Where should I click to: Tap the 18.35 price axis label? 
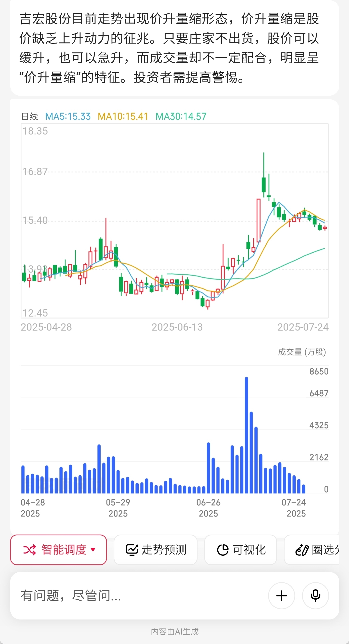(x=35, y=131)
